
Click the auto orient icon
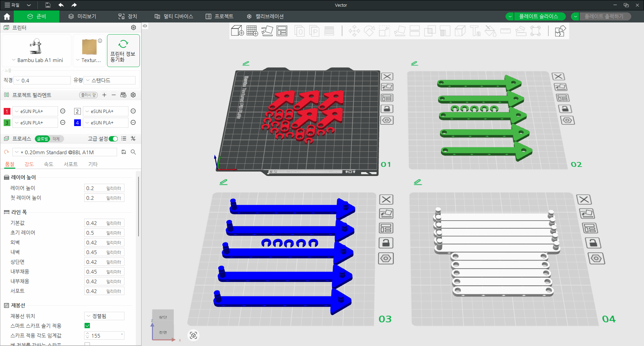[267, 31]
